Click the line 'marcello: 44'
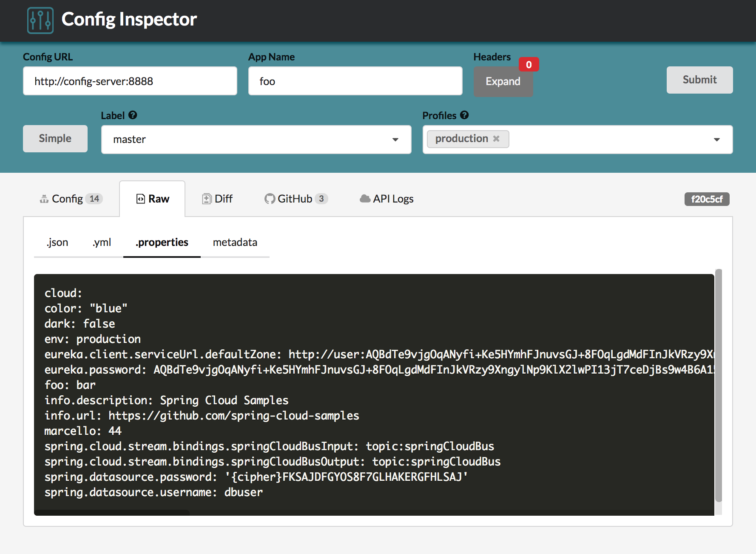The width and height of the screenshot is (756, 554). coord(83,431)
